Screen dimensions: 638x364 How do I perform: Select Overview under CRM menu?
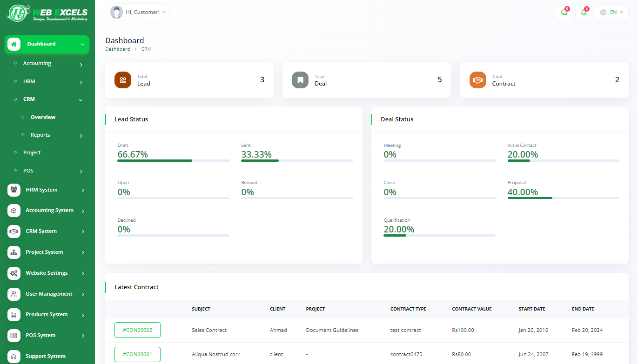click(x=43, y=117)
